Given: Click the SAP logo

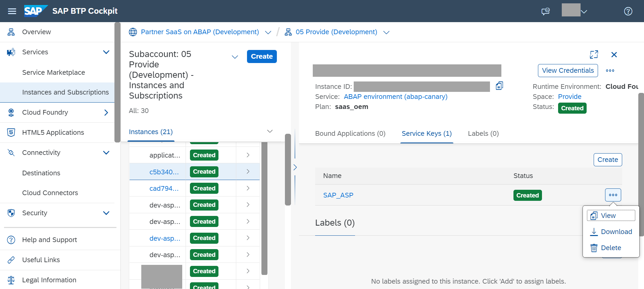Looking at the screenshot, I should (x=36, y=11).
